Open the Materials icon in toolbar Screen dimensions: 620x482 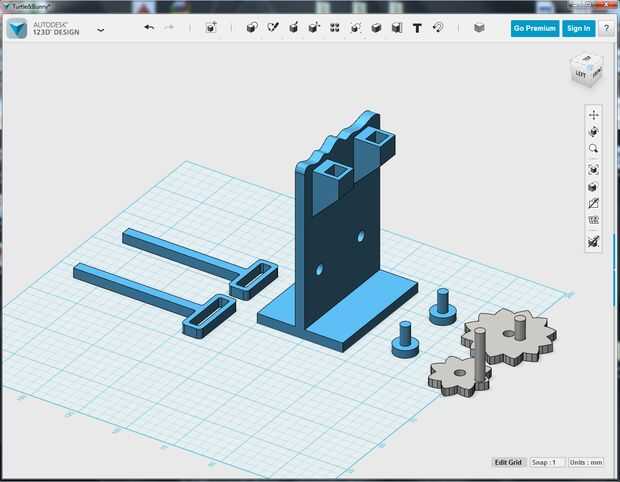point(479,28)
